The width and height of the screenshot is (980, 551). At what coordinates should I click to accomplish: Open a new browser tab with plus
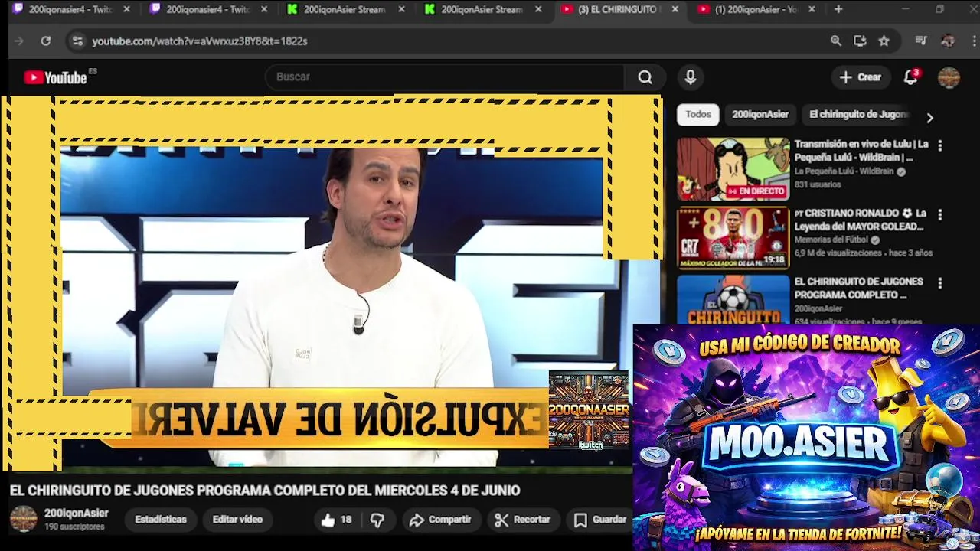(838, 9)
